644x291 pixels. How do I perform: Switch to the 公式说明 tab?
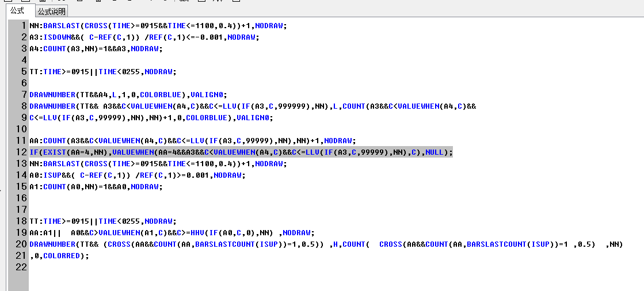(52, 11)
